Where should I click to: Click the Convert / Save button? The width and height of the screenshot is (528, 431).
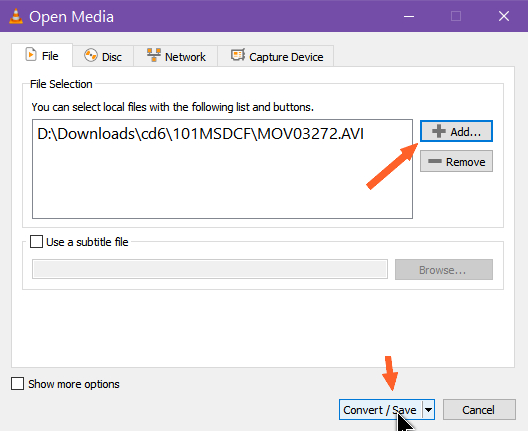[381, 410]
